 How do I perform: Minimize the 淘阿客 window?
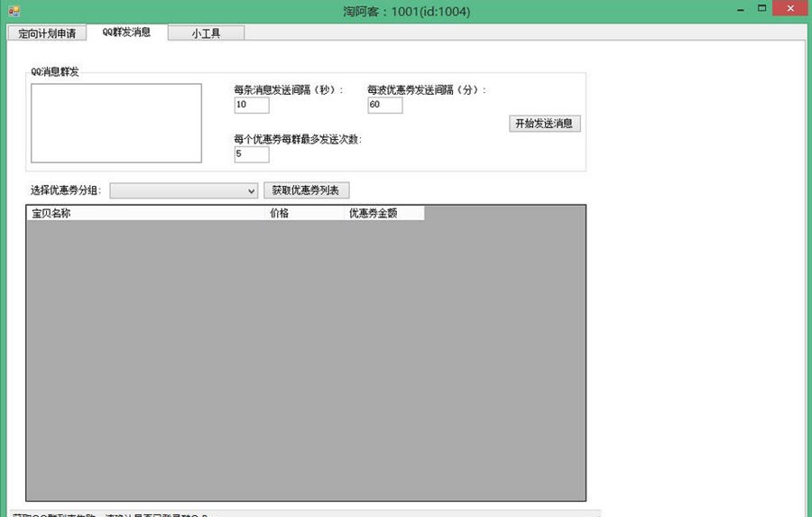tap(741, 9)
